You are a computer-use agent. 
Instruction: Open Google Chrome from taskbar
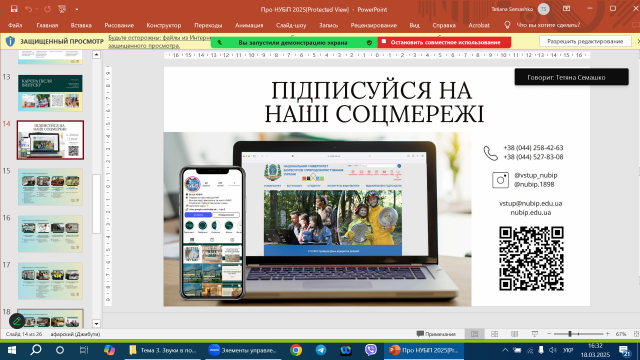point(296,350)
